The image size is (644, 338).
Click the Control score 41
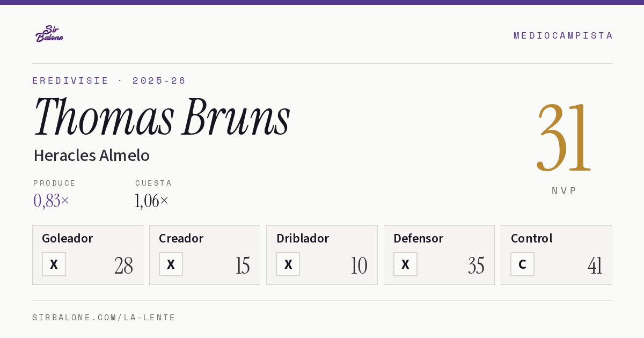(595, 266)
